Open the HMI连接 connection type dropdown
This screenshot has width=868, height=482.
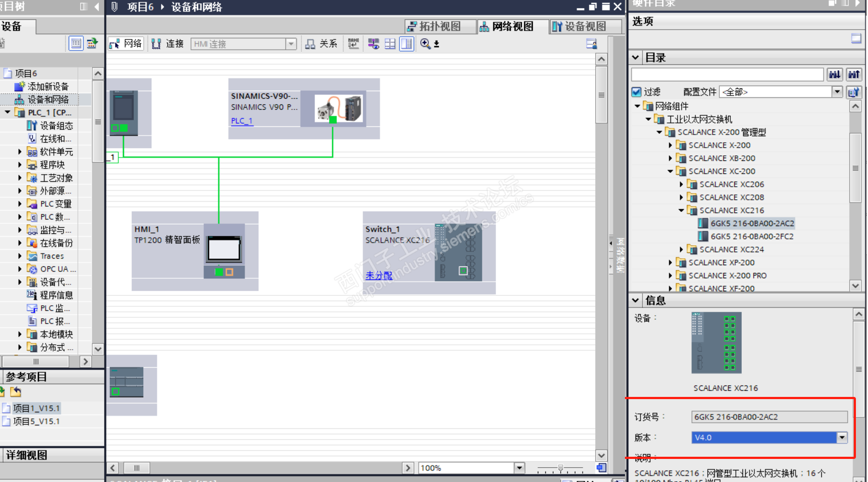pos(291,44)
